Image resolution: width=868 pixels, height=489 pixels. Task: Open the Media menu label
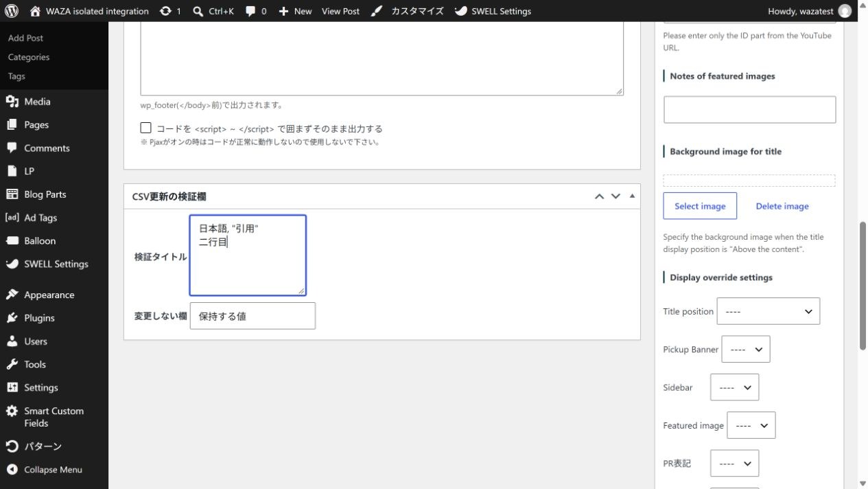click(x=37, y=102)
